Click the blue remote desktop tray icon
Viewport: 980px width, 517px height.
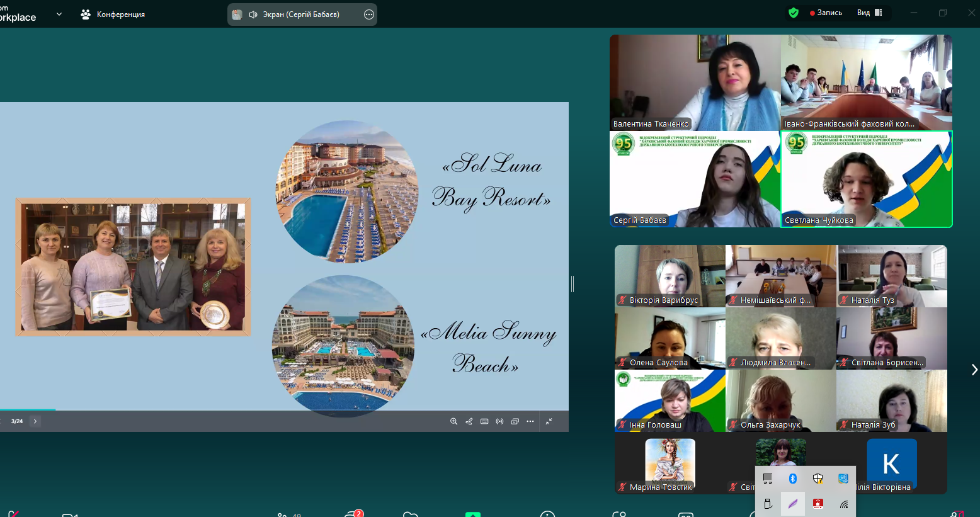click(x=843, y=479)
